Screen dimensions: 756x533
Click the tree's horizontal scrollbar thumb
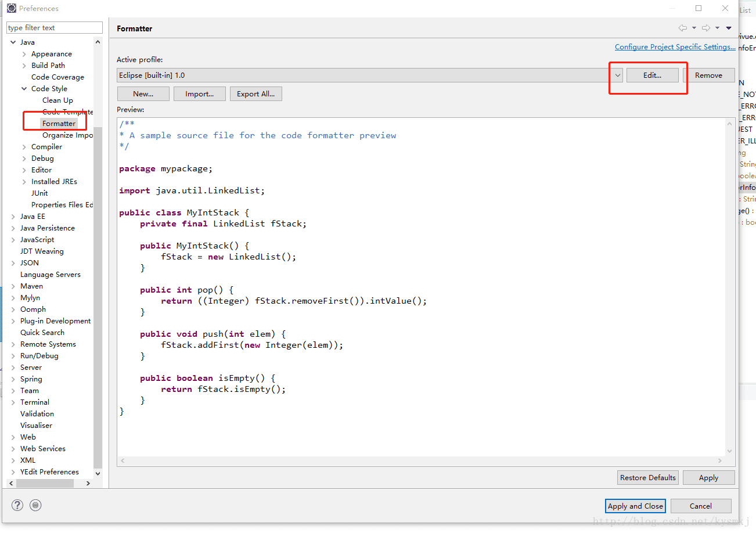44,483
